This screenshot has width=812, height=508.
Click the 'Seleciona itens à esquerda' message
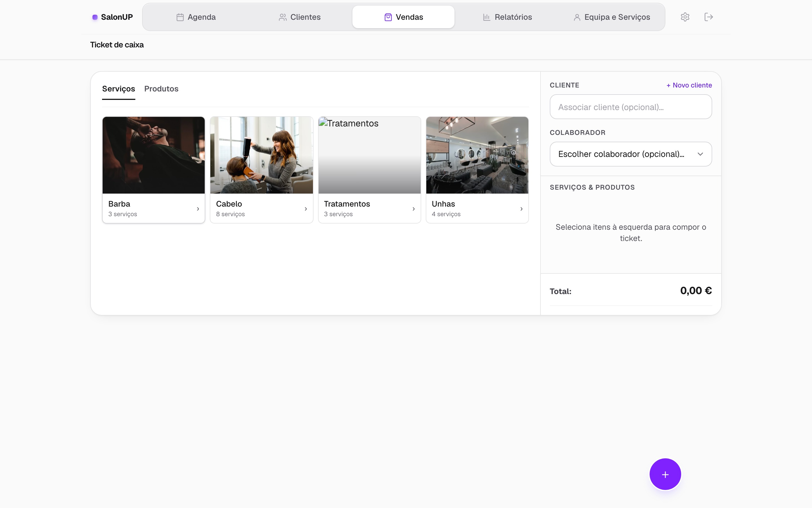click(631, 233)
